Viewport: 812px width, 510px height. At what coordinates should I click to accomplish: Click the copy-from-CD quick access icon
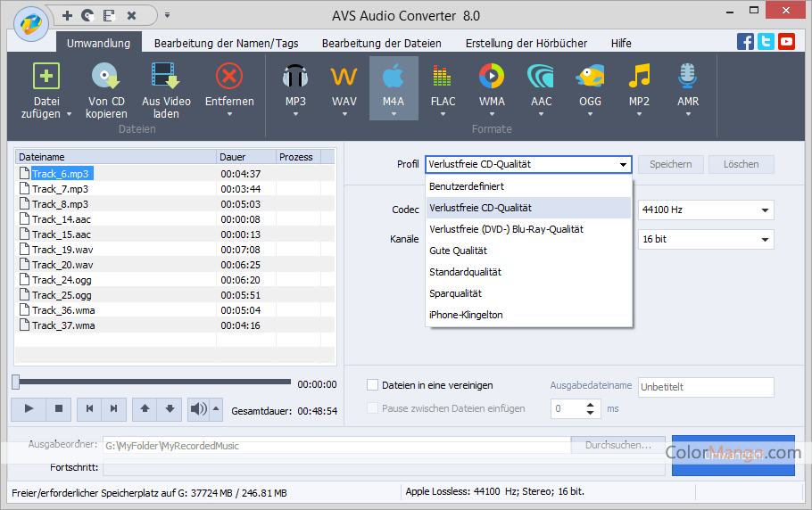(x=88, y=15)
